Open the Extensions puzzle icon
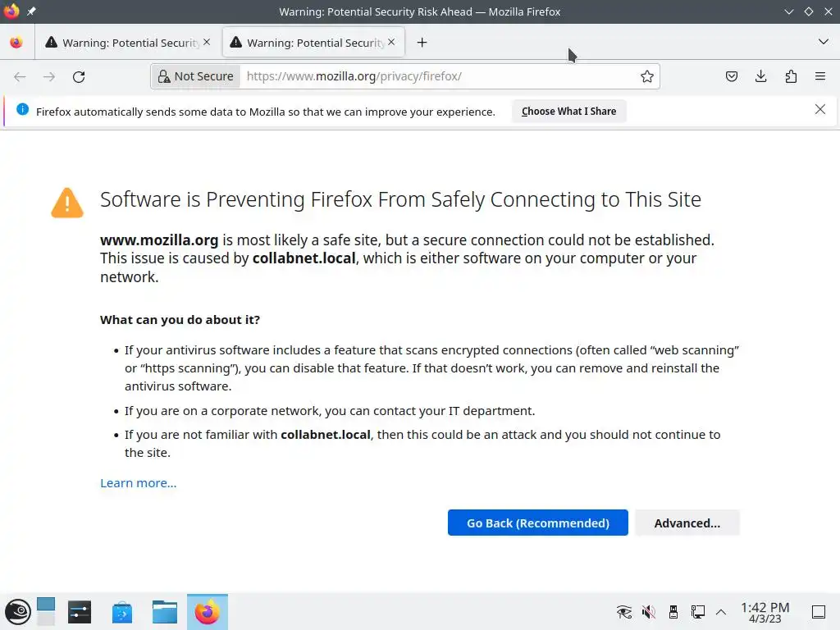 click(791, 76)
